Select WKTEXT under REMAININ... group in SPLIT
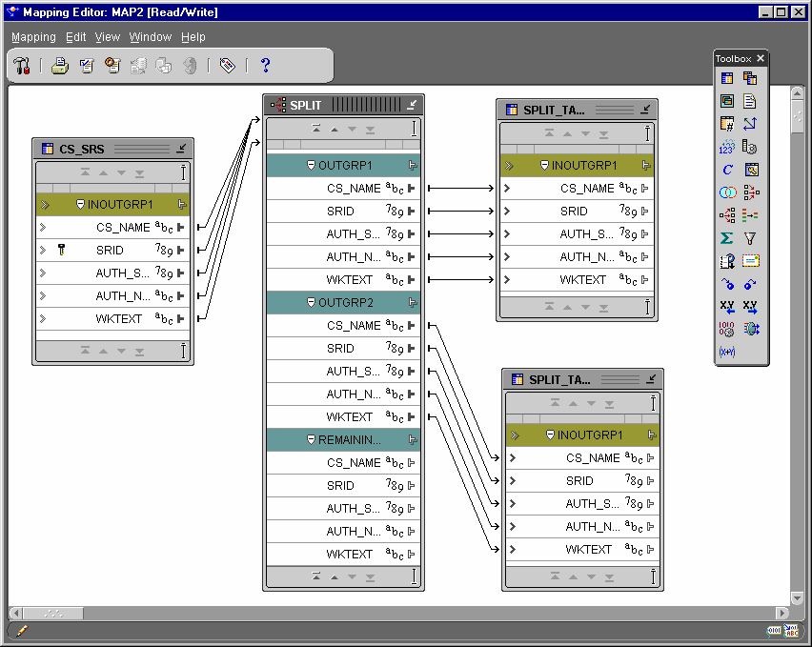This screenshot has height=647, width=812. [x=343, y=555]
